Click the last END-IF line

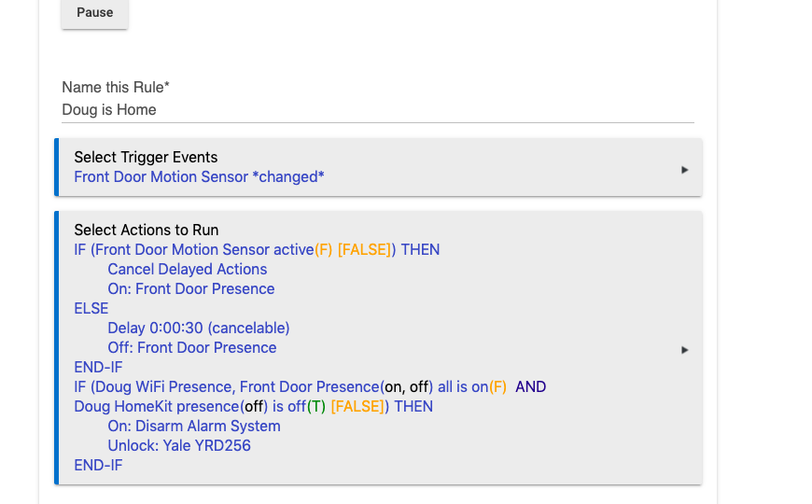click(98, 466)
